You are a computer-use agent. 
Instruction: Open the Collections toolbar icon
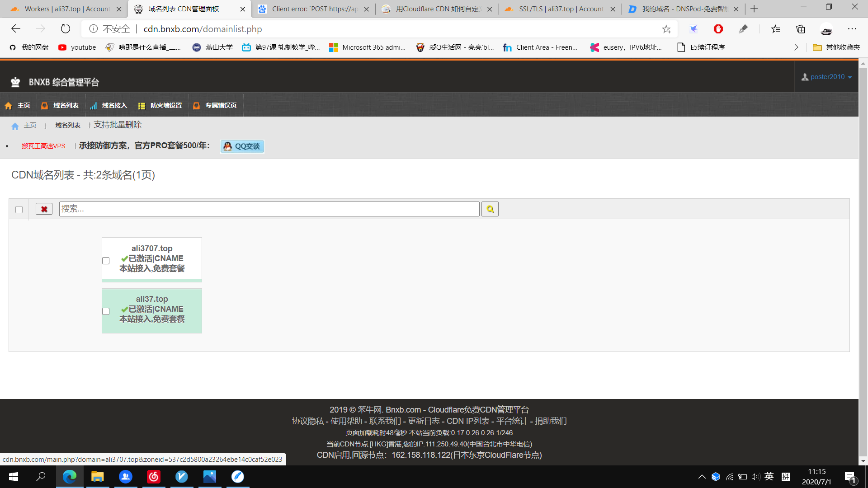click(801, 29)
